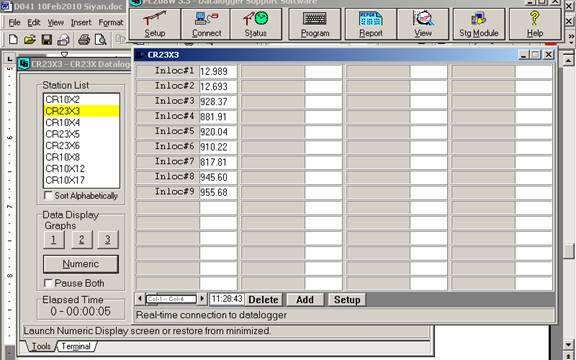
Task: Open Word Edit menu
Action: (x=34, y=23)
